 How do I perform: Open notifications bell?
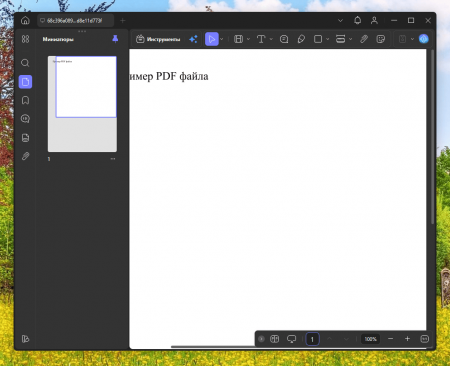[x=357, y=21]
